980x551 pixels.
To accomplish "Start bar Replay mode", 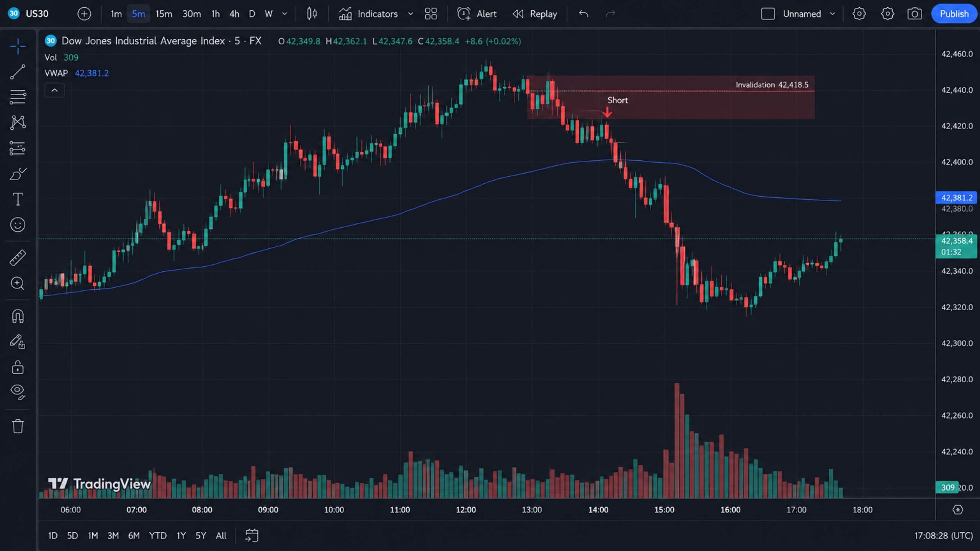I will (535, 14).
